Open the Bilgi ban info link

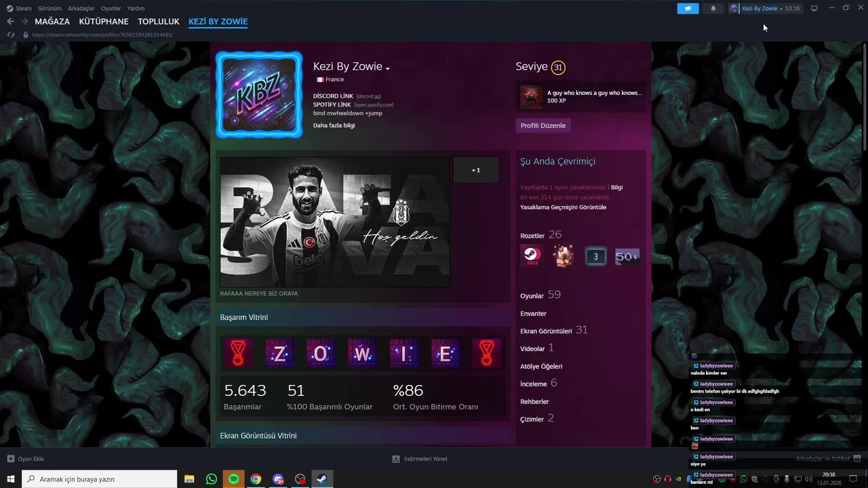tap(616, 187)
